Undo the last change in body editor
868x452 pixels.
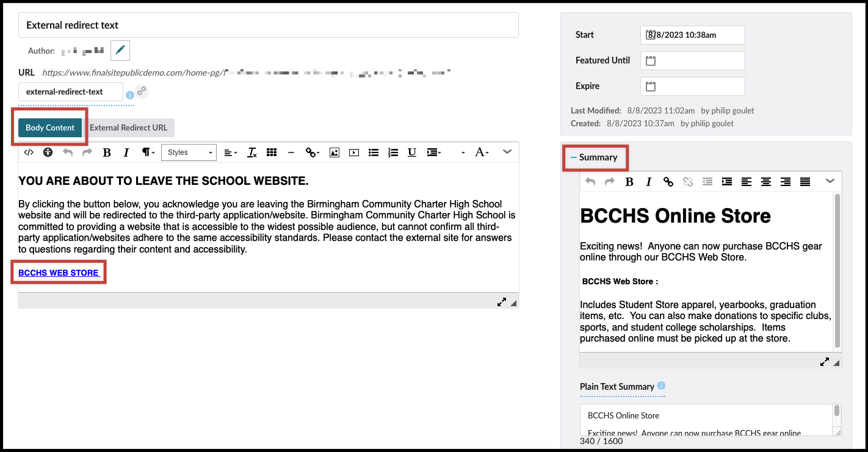coord(68,152)
